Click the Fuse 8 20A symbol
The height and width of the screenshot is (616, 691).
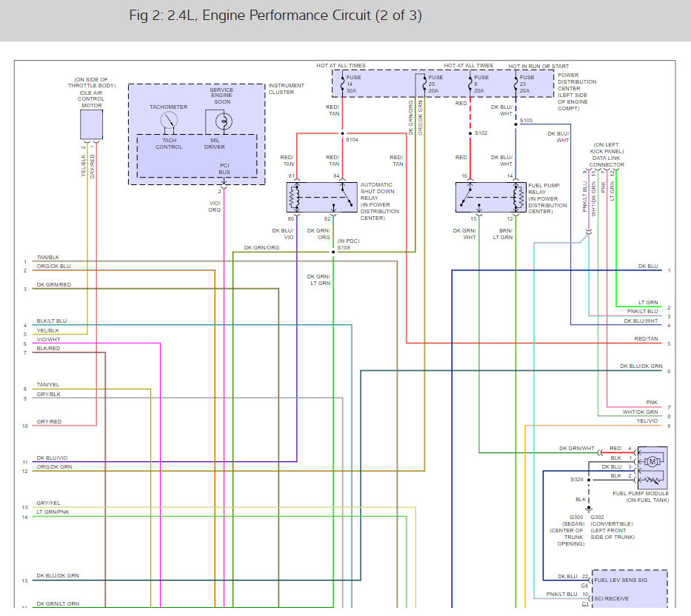pyautogui.click(x=470, y=84)
